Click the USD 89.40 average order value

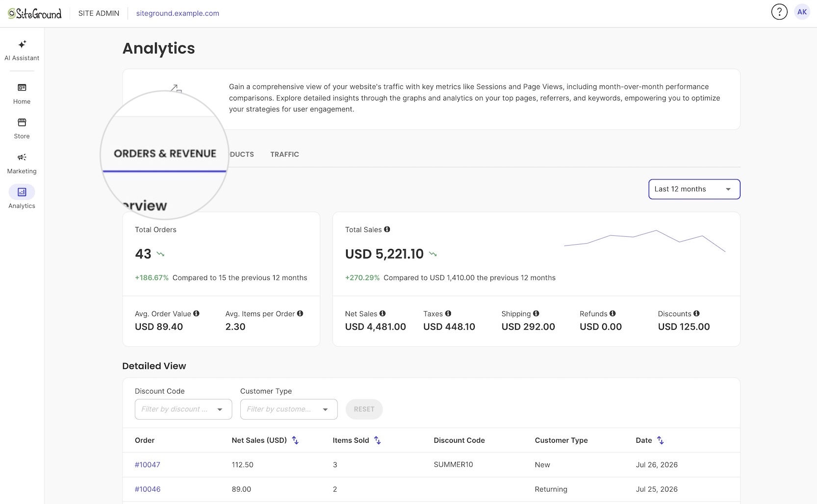[x=159, y=327]
